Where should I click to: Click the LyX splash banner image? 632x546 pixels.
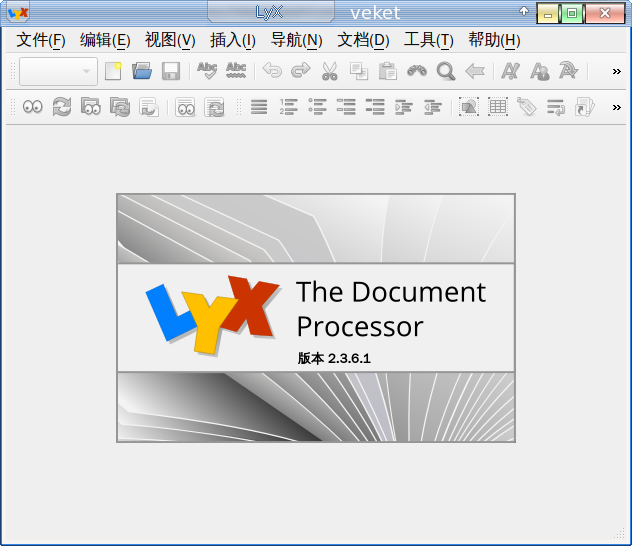click(x=316, y=318)
